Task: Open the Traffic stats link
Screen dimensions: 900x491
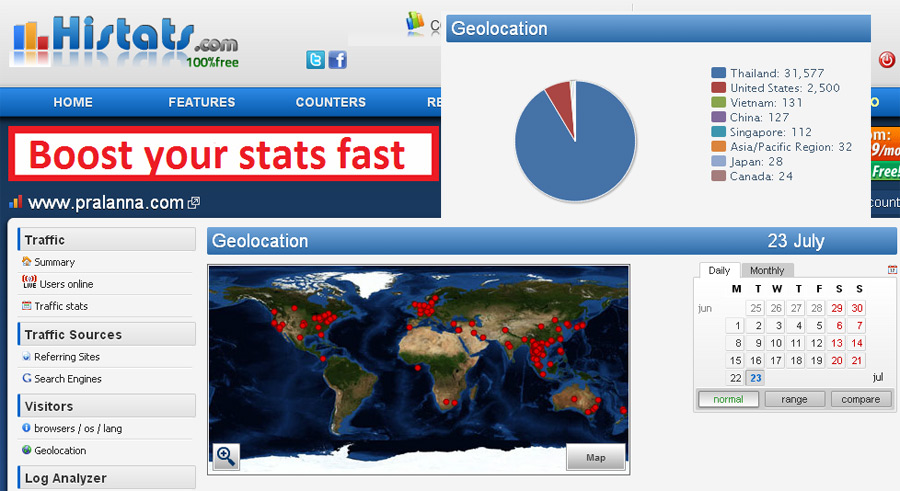Action: [61, 306]
